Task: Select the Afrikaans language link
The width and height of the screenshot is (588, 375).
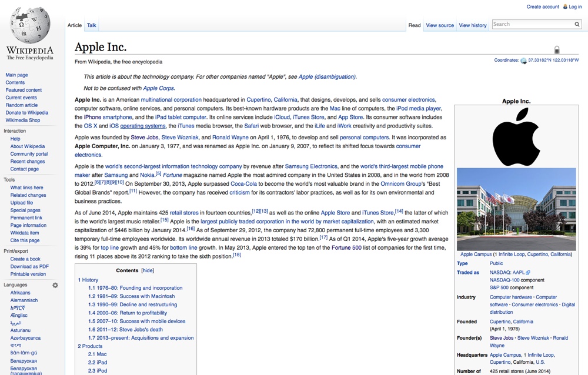Action: pos(20,293)
